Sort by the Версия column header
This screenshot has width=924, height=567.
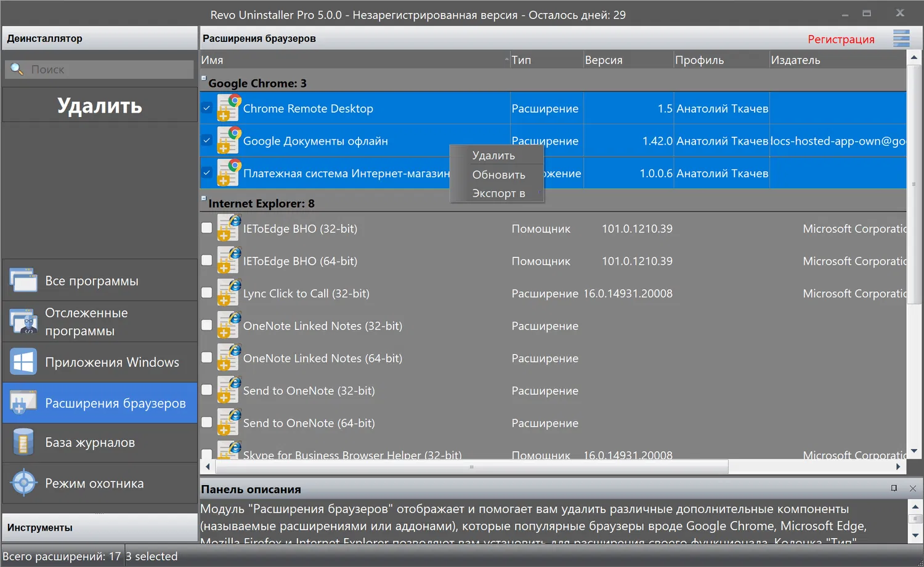pos(628,60)
